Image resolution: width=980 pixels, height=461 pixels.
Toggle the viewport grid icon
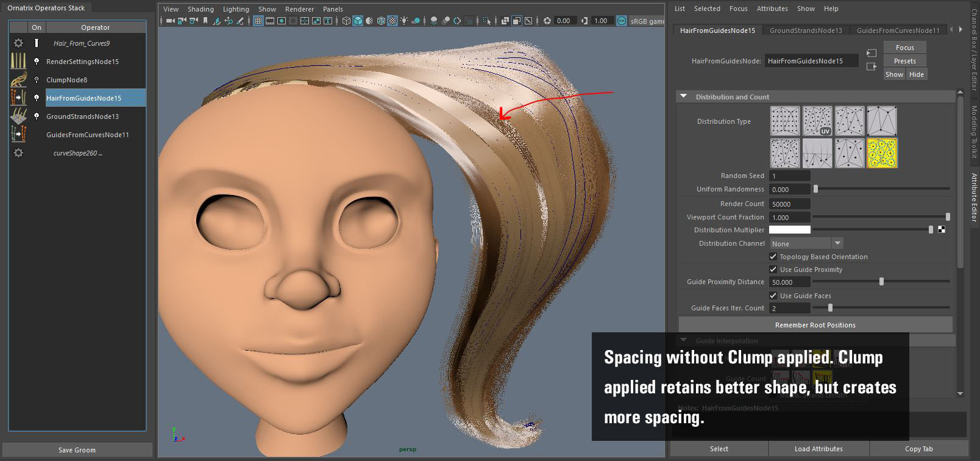(x=258, y=21)
